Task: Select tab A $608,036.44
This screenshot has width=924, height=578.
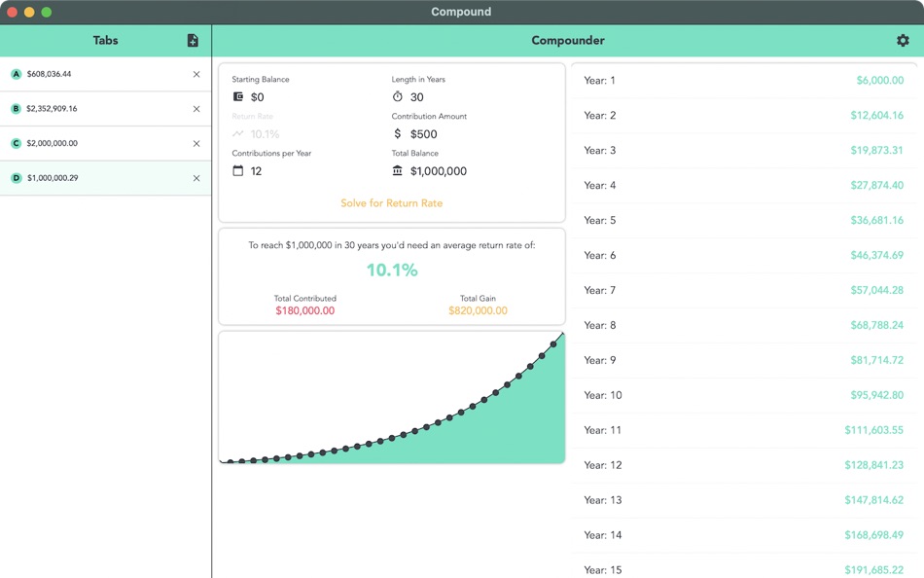Action: point(105,74)
